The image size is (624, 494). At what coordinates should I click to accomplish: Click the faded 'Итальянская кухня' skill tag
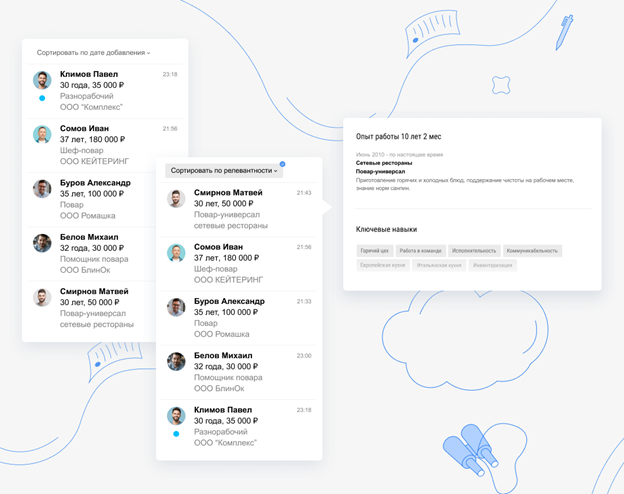[439, 266]
